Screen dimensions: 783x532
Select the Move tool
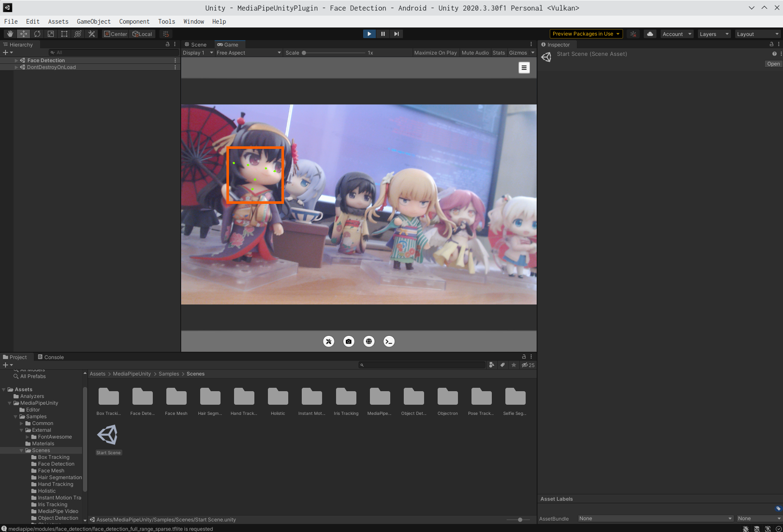(24, 34)
